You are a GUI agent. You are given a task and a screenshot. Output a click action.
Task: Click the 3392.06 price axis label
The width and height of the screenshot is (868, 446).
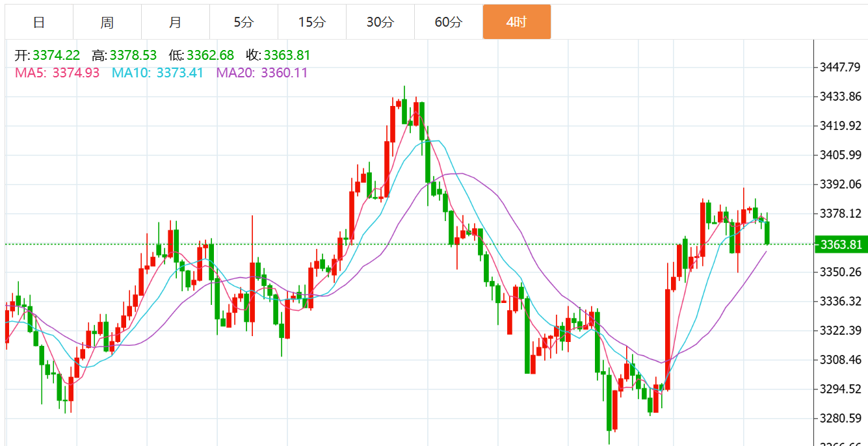[840, 184]
